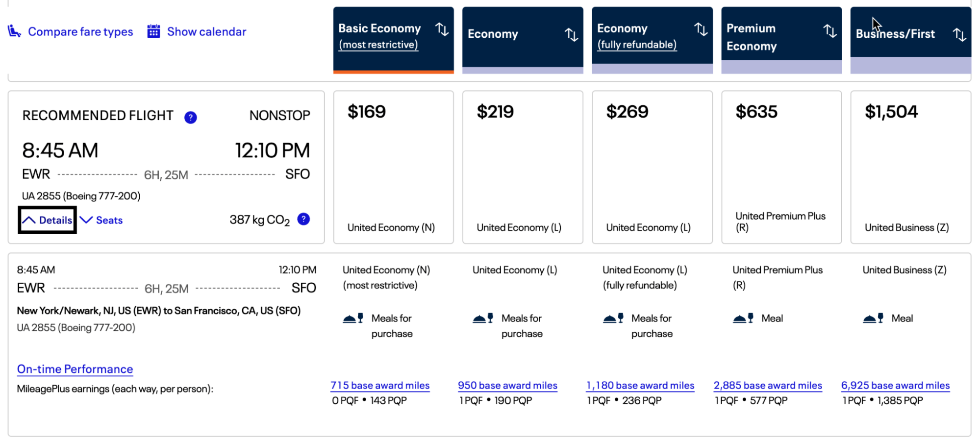Choose the $1,504 United Business fare
This screenshot has width=980, height=443.
910,167
